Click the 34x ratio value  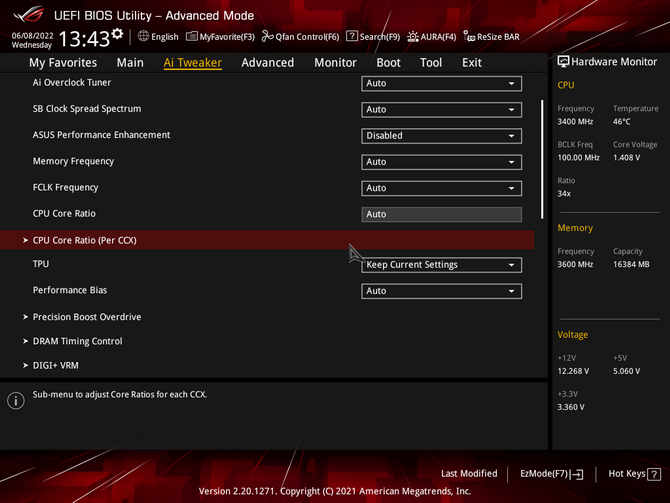pyautogui.click(x=564, y=194)
